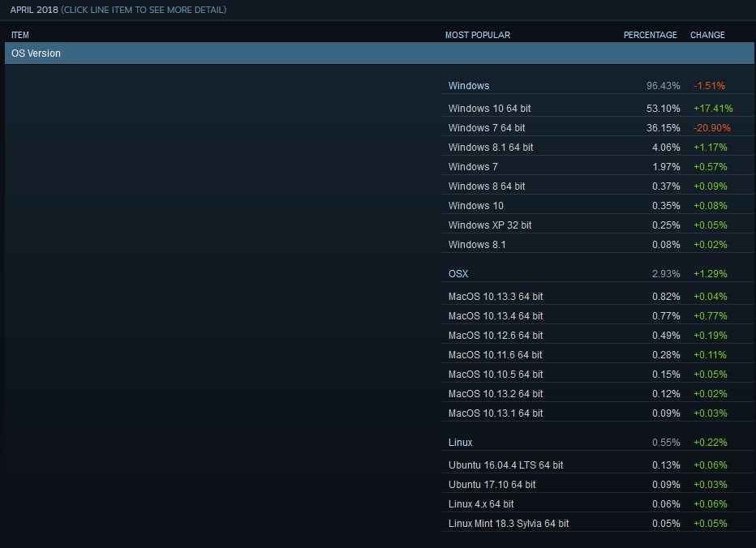Image resolution: width=756 pixels, height=548 pixels.
Task: Click the ITEM column header
Action: [20, 35]
